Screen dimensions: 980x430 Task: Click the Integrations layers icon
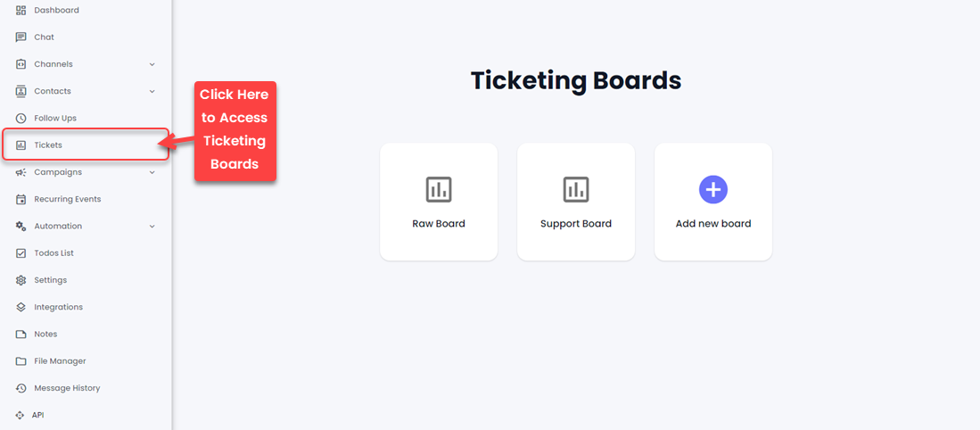pos(21,307)
